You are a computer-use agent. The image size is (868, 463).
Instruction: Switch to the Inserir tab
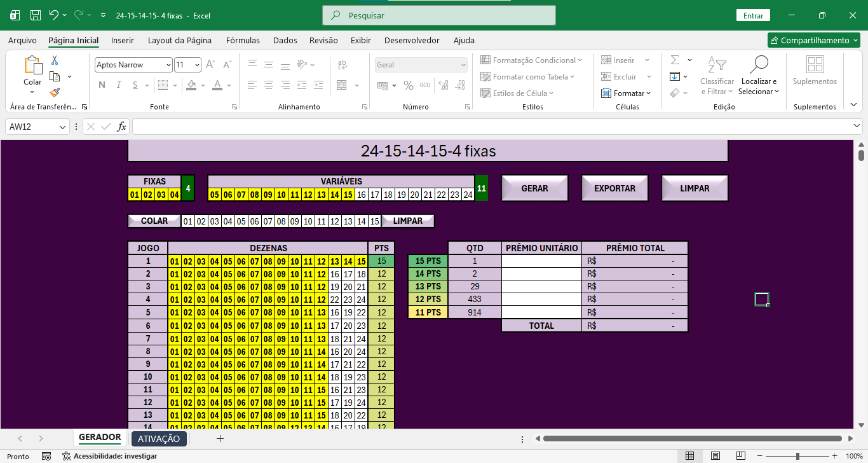[123, 40]
